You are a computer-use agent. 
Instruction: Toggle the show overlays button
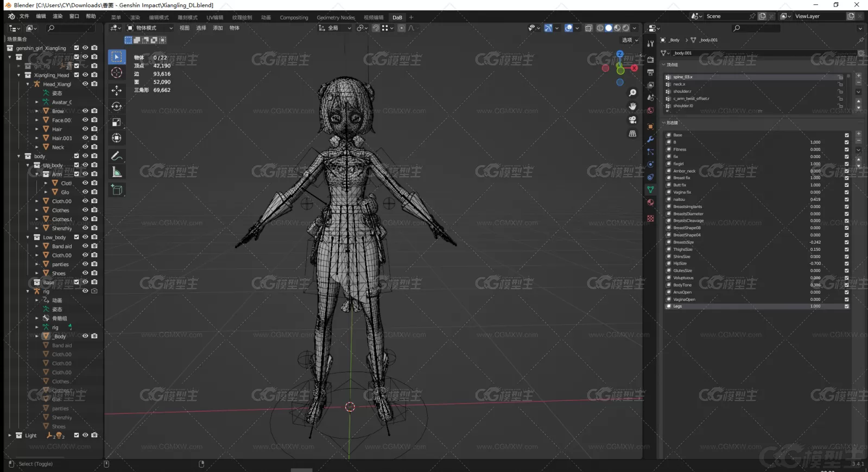pos(568,28)
